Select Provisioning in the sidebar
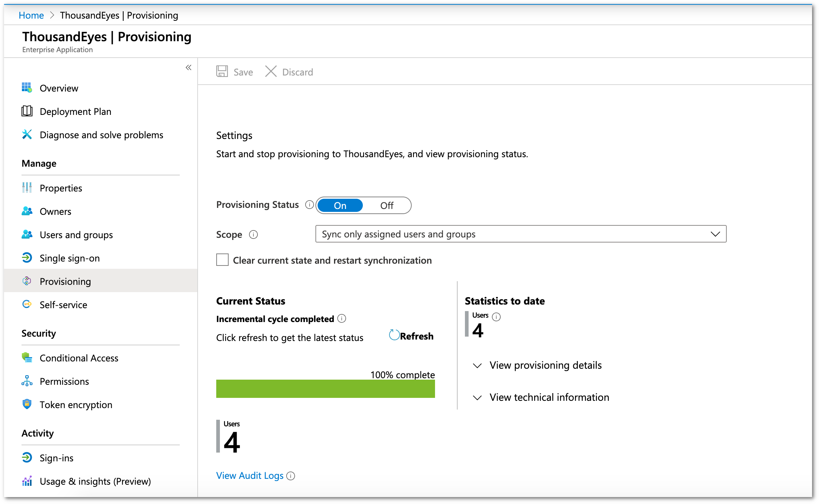819x504 pixels. 101,281
